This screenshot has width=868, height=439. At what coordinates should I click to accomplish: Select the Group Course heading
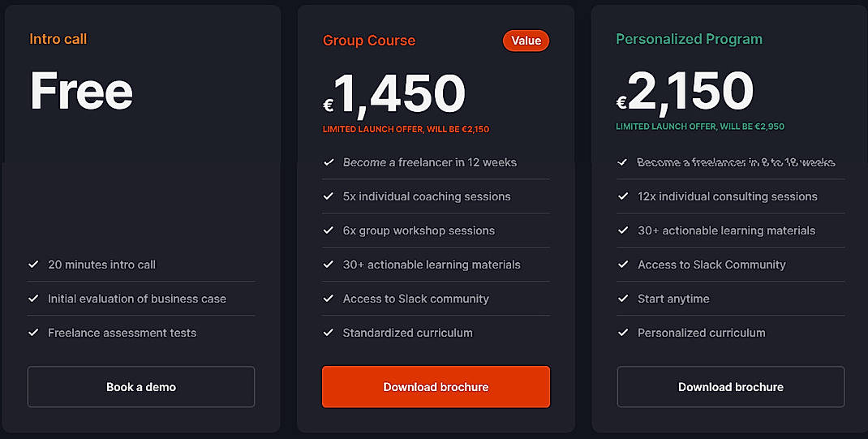point(368,41)
